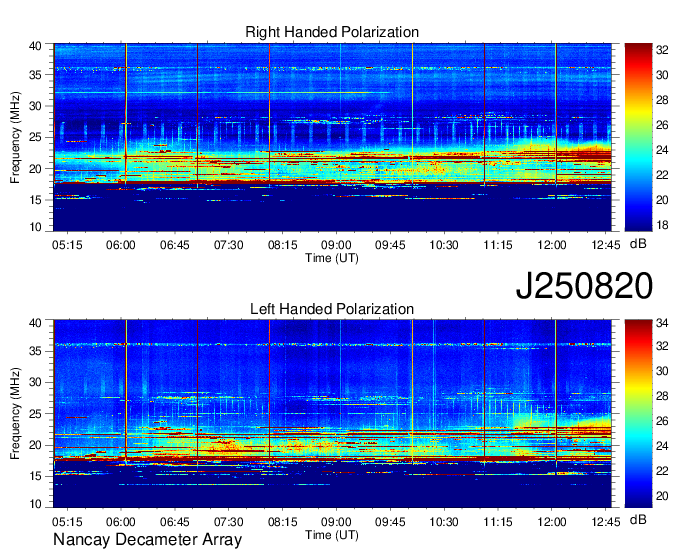Image resolution: width=680 pixels, height=552 pixels.
Task: Click the dB unit beside Right Handed colorbar
Action: pos(638,244)
